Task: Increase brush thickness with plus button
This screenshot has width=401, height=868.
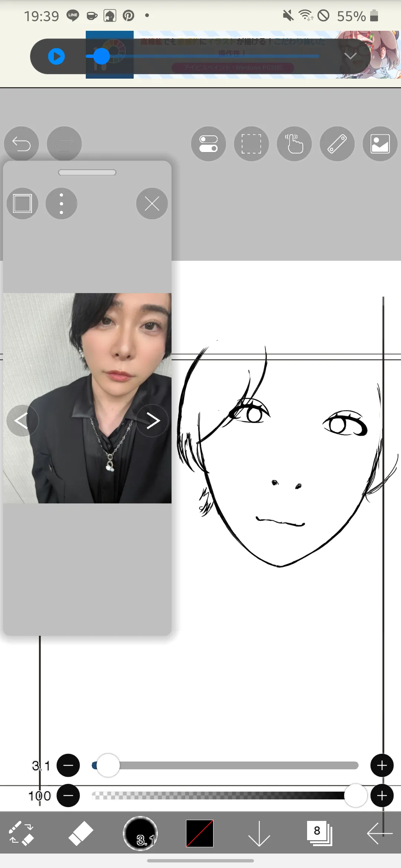Action: pos(382,765)
